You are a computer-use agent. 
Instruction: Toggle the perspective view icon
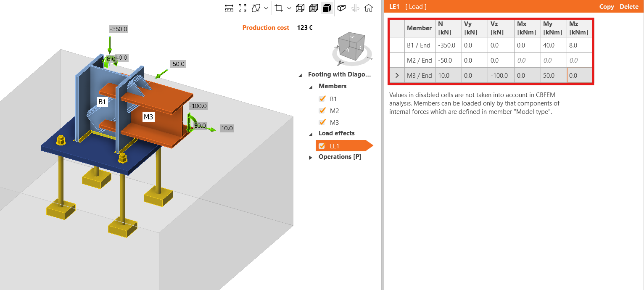coord(342,8)
